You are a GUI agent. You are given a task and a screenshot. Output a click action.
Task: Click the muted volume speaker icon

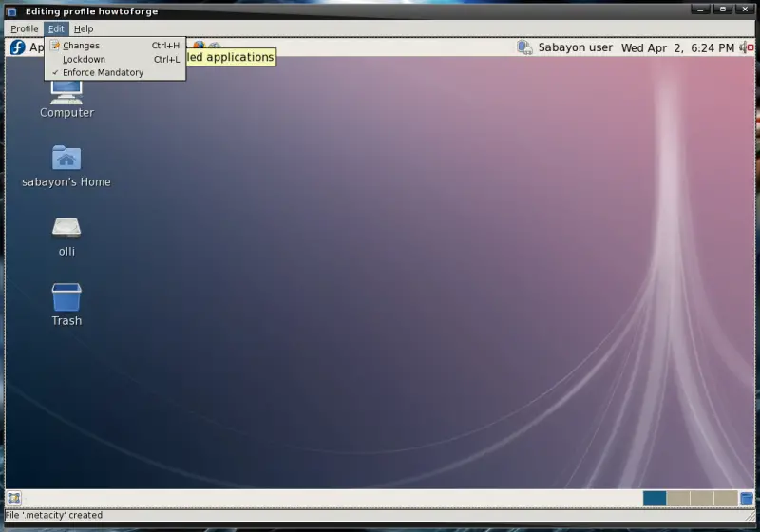746,47
